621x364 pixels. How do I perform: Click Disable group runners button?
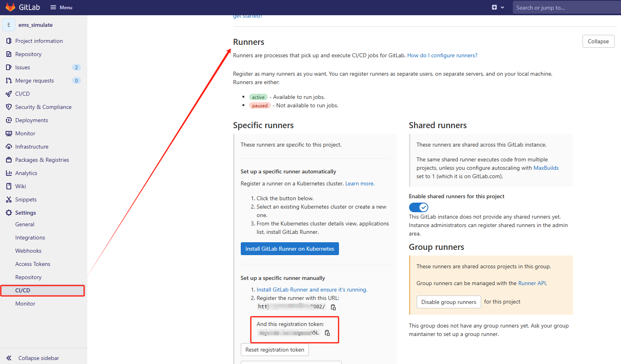[449, 302]
